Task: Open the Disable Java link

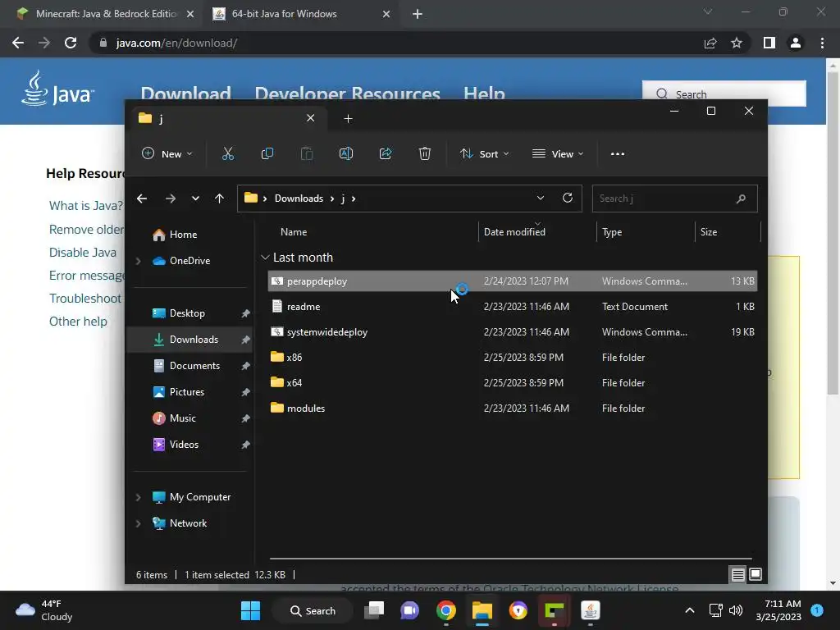Action: tap(83, 253)
